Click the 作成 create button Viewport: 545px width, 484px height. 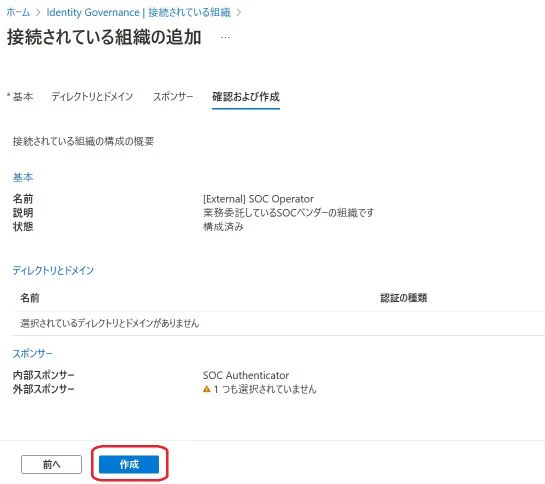click(x=129, y=464)
